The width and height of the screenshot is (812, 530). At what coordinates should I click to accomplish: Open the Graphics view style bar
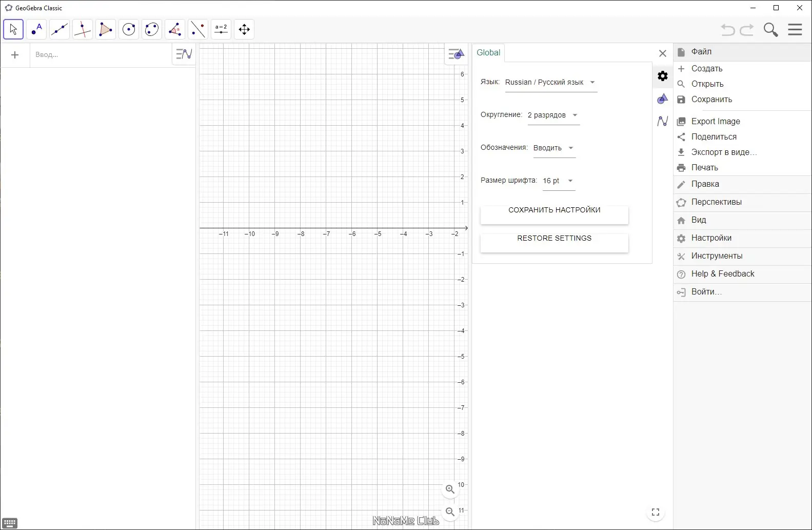[456, 54]
